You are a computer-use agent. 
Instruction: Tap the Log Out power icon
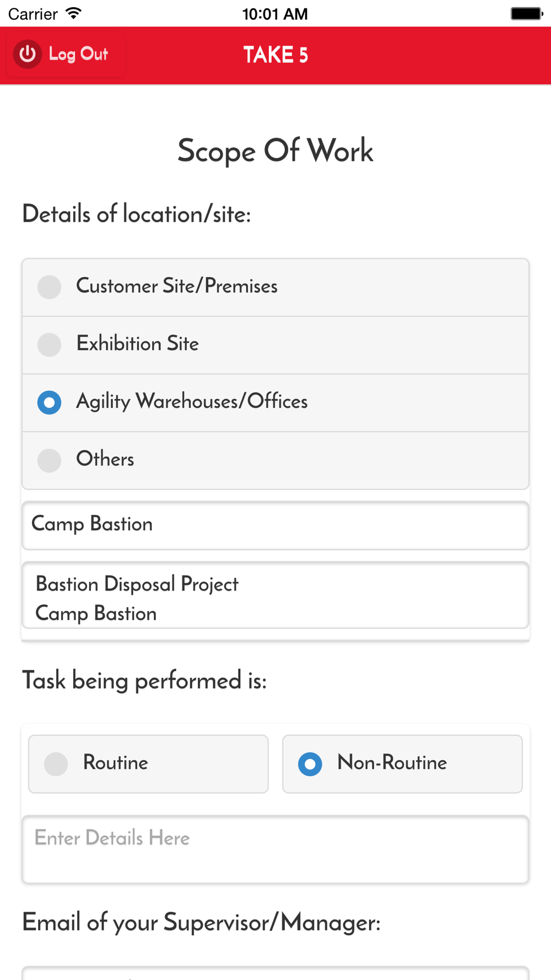click(x=28, y=54)
